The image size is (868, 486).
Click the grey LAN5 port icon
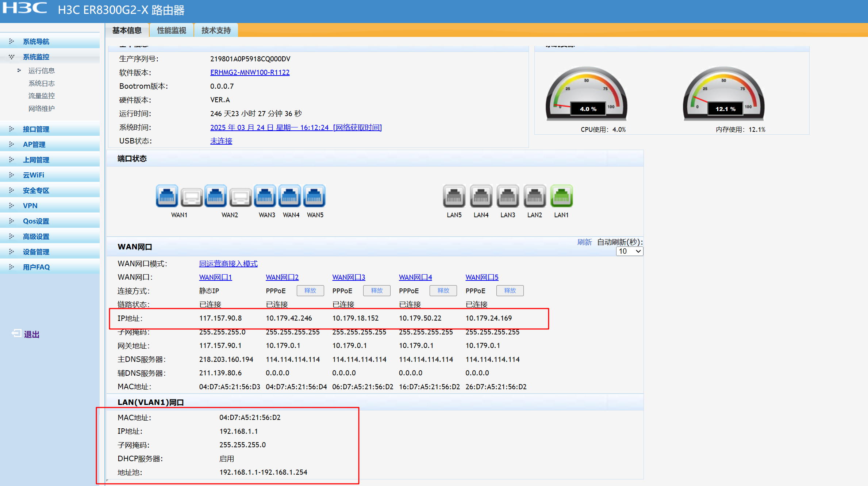coord(454,196)
